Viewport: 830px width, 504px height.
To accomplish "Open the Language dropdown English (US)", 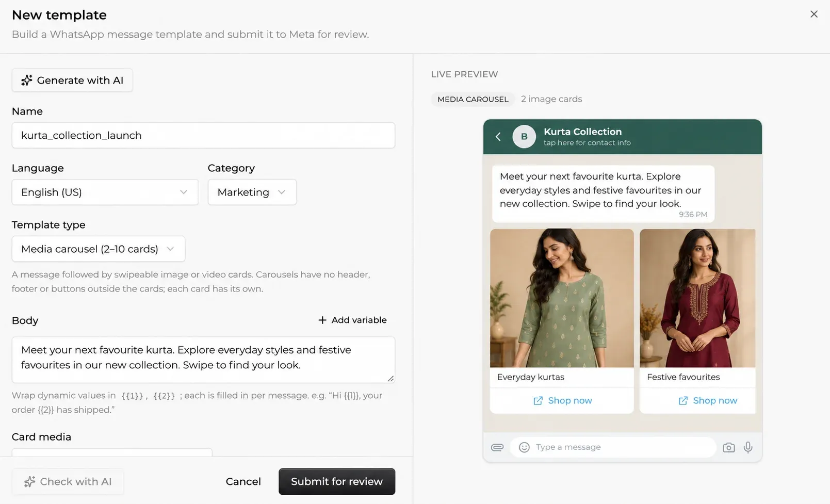I will (x=105, y=192).
